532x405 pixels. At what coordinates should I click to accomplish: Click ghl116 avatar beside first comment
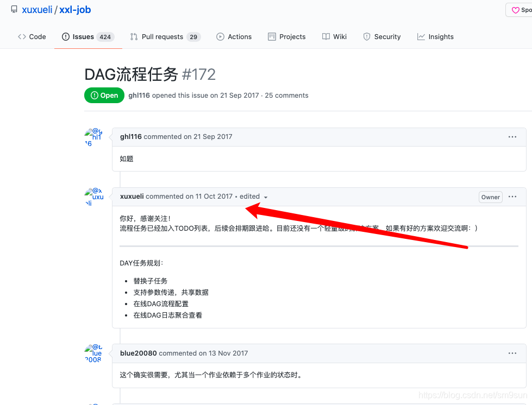click(x=93, y=137)
